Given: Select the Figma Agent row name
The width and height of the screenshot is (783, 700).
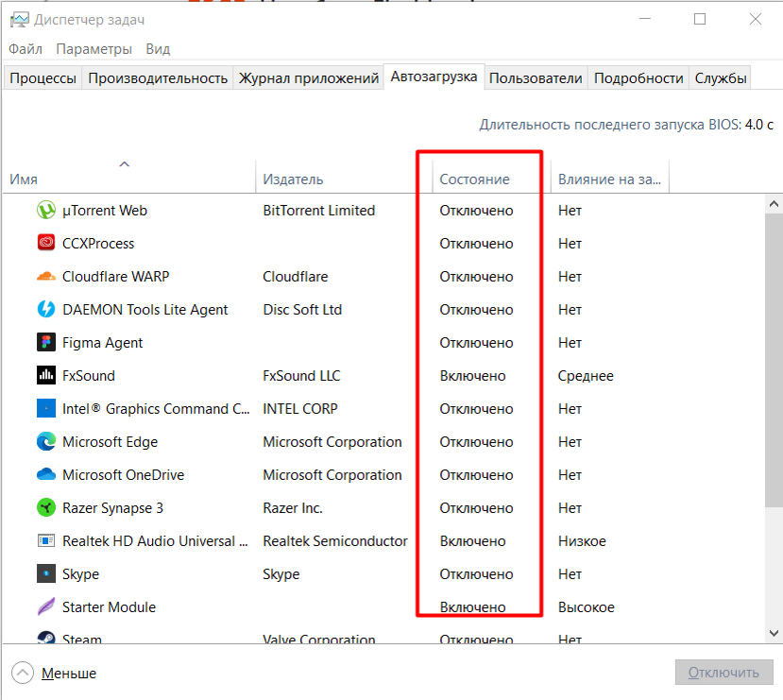Looking at the screenshot, I should coord(102,343).
